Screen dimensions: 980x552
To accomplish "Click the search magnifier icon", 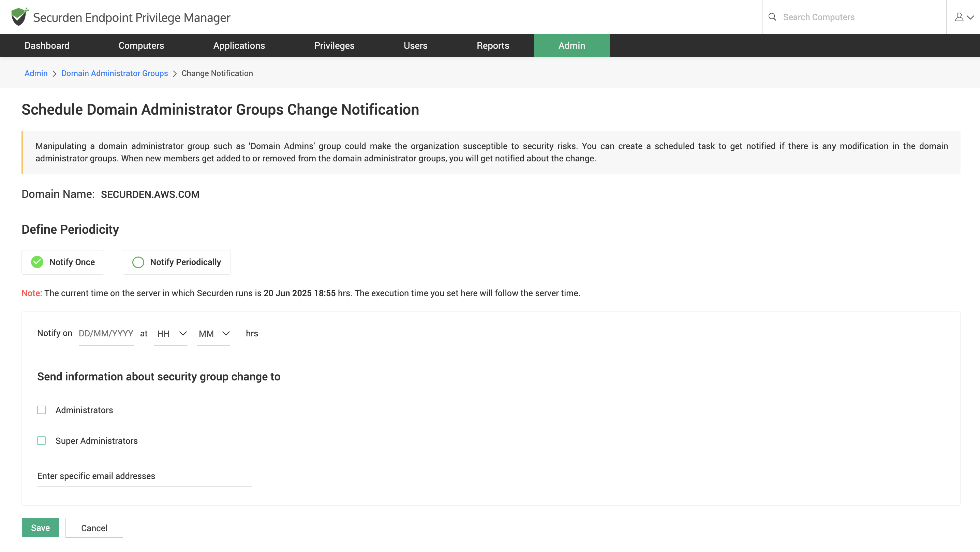I will 772,17.
